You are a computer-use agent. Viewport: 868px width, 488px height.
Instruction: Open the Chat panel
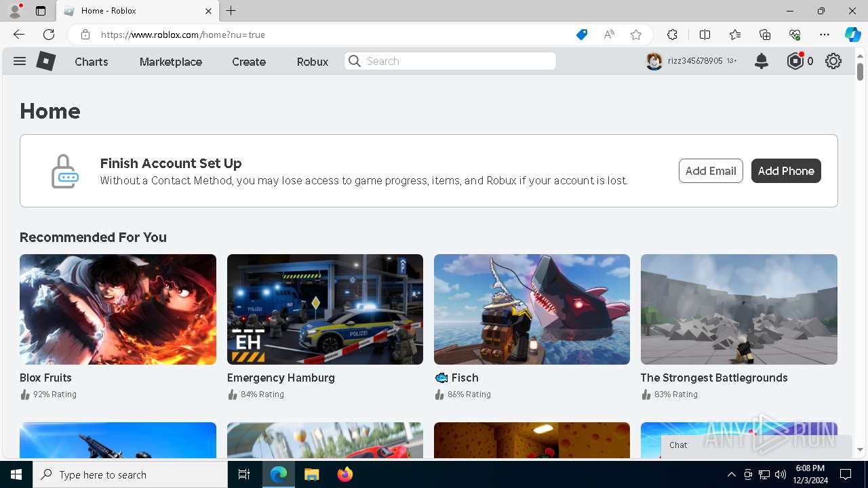[756, 445]
